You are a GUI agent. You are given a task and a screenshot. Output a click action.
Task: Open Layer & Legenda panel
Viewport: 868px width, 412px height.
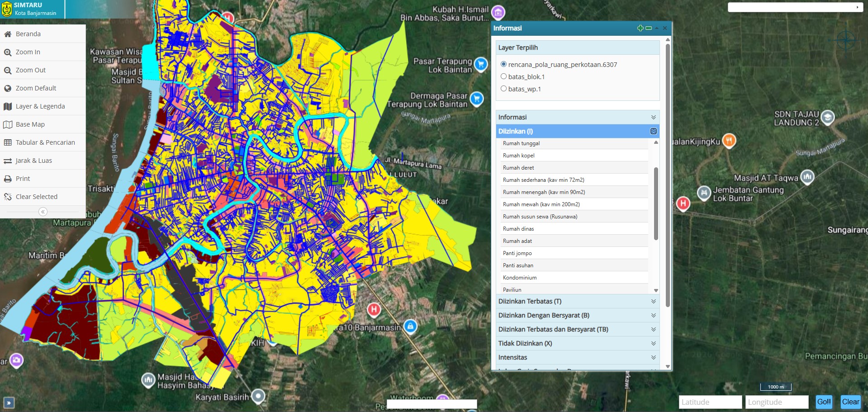click(x=40, y=106)
